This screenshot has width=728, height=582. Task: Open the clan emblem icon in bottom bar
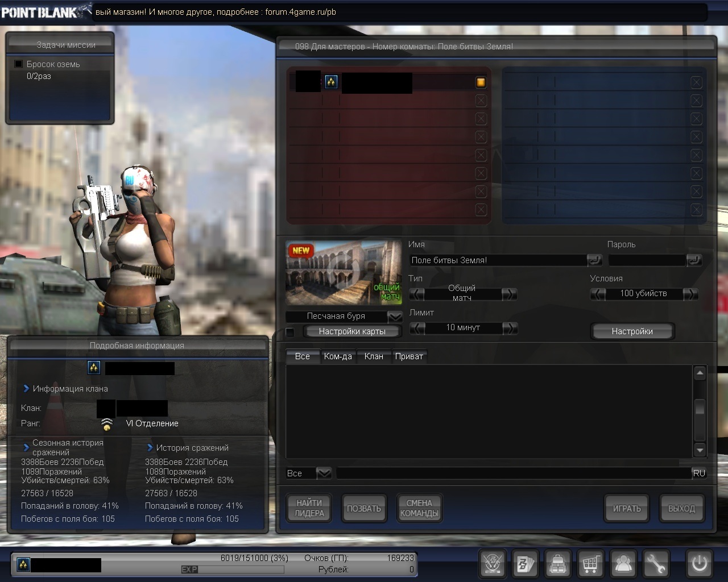(x=493, y=564)
